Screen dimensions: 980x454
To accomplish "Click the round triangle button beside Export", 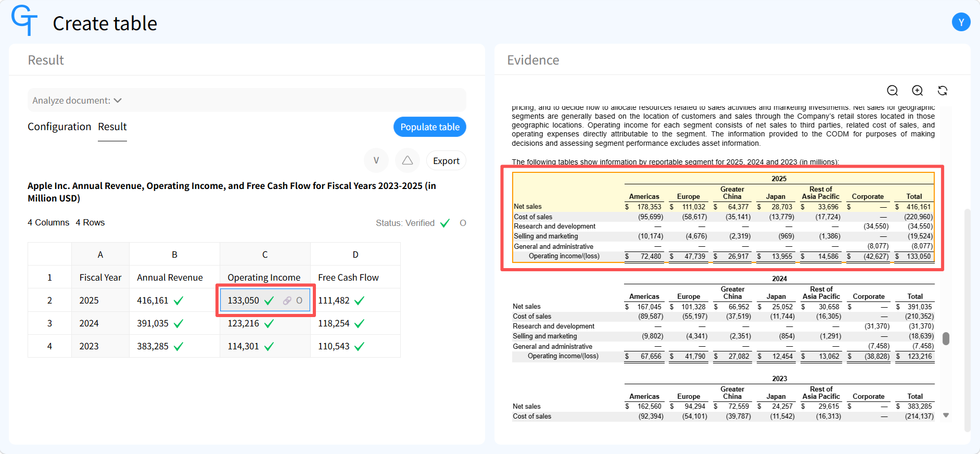I will pyautogui.click(x=408, y=160).
